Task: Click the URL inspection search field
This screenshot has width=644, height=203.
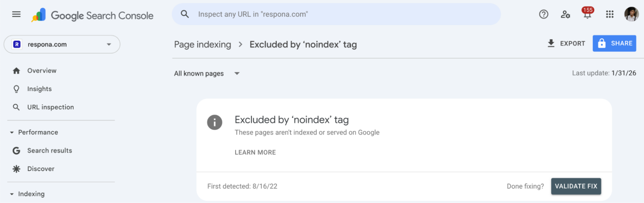Action: pyautogui.click(x=335, y=14)
